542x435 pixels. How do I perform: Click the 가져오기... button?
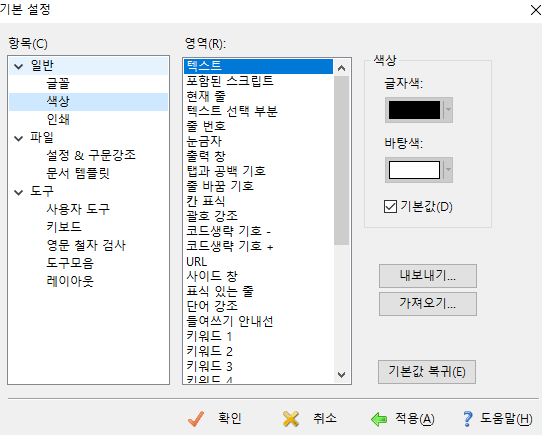428,303
